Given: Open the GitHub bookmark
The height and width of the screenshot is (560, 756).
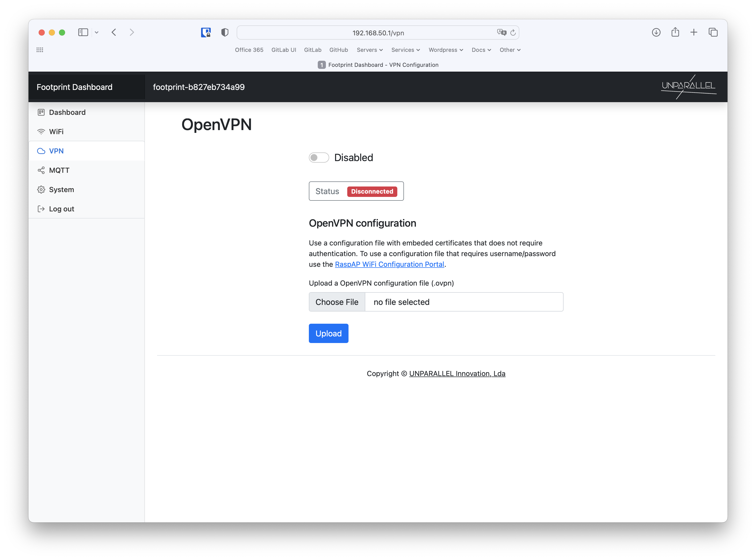Looking at the screenshot, I should pos(339,50).
